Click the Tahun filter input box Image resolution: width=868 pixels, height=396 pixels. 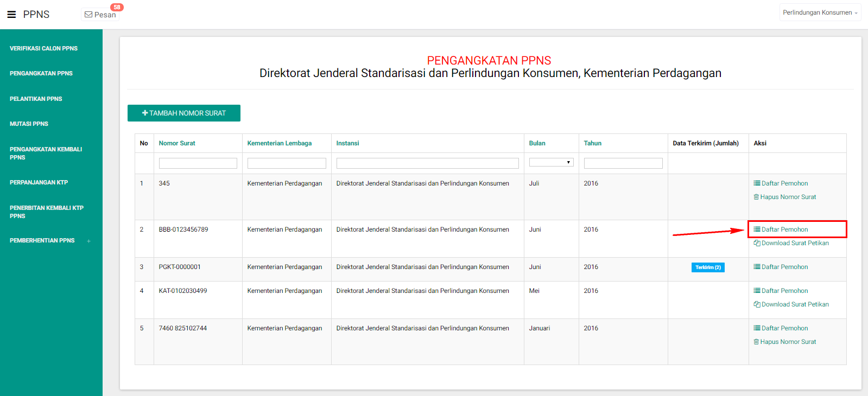coord(623,163)
